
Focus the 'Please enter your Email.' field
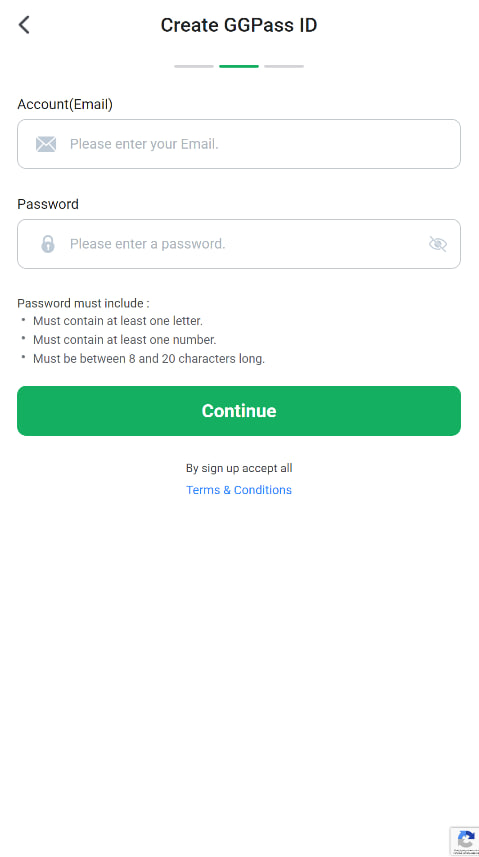pos(239,144)
